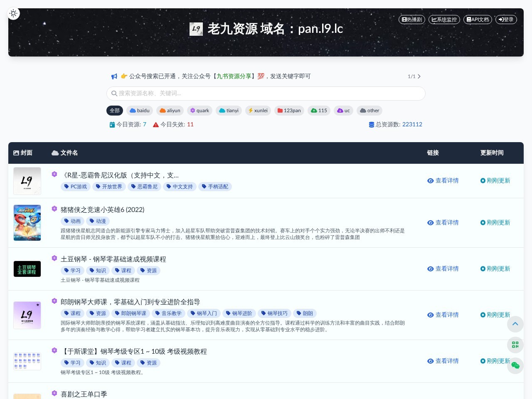The image size is (532, 399).
Task: Open the QR code floating button
Action: click(x=515, y=345)
